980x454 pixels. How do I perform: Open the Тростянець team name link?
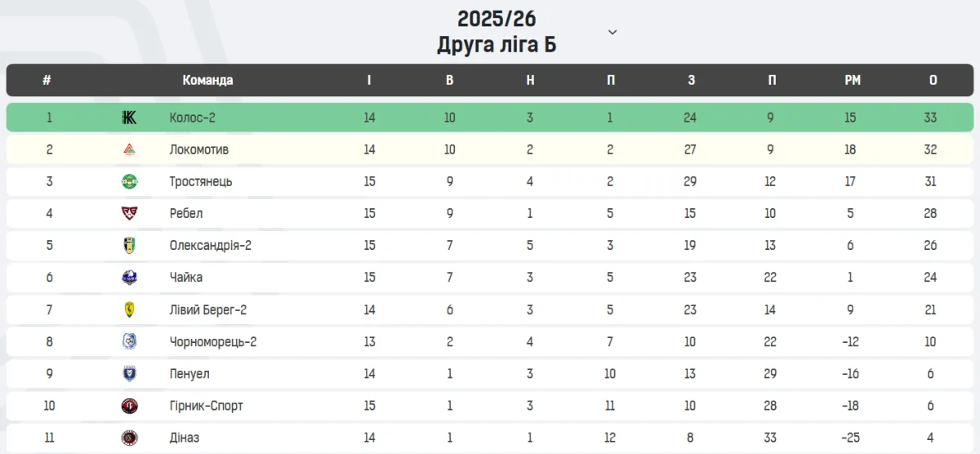201,181
